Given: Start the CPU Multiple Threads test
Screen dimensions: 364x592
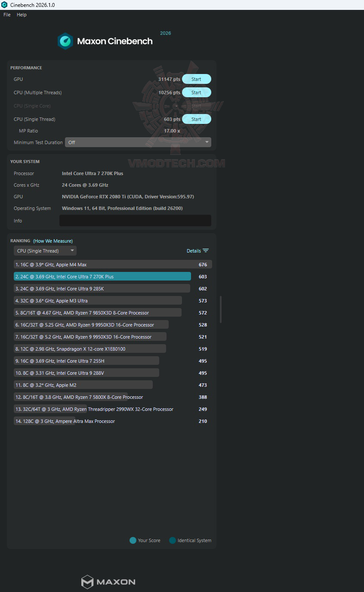Looking at the screenshot, I should click(x=196, y=92).
